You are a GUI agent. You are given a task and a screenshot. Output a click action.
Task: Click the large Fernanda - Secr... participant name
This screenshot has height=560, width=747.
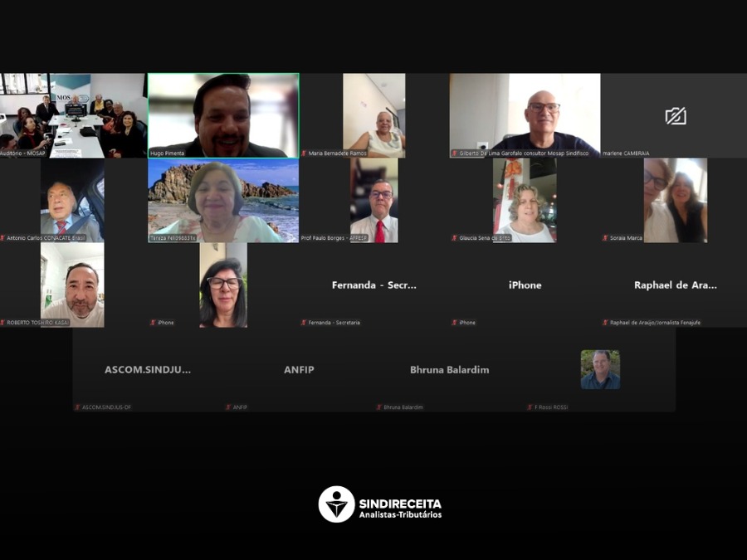pyautogui.click(x=373, y=285)
